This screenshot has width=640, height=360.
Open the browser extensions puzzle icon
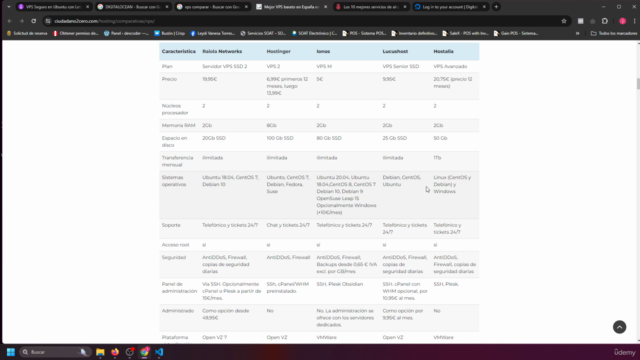605,21
